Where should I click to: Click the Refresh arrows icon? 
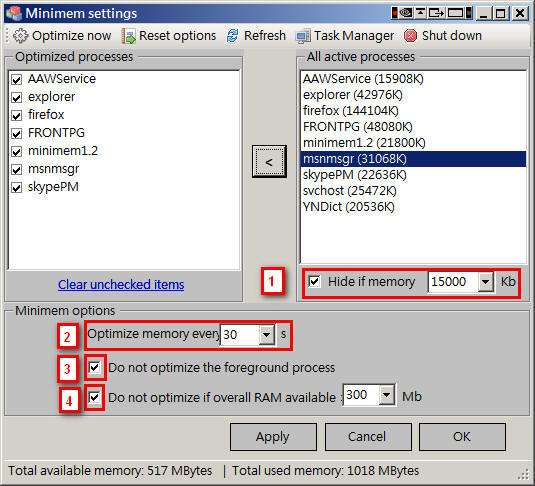pos(233,35)
